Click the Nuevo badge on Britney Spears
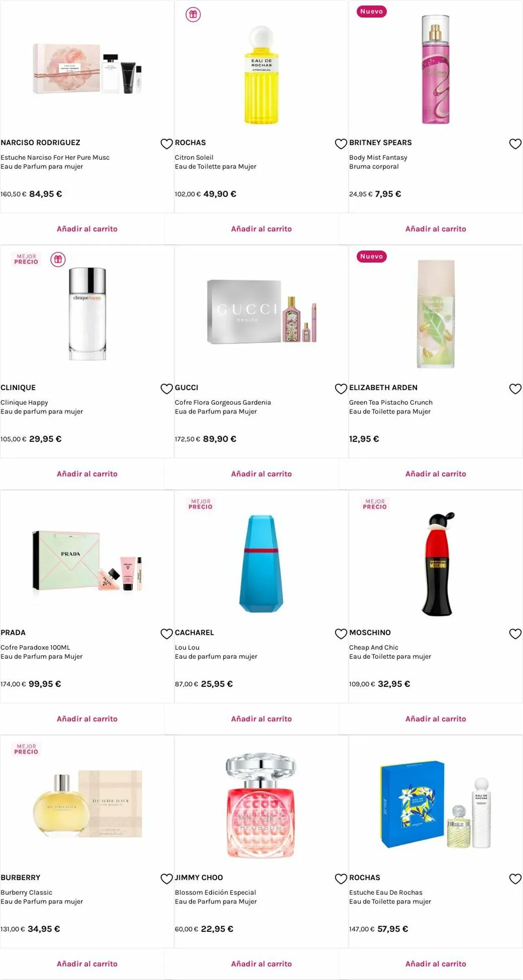 [372, 12]
